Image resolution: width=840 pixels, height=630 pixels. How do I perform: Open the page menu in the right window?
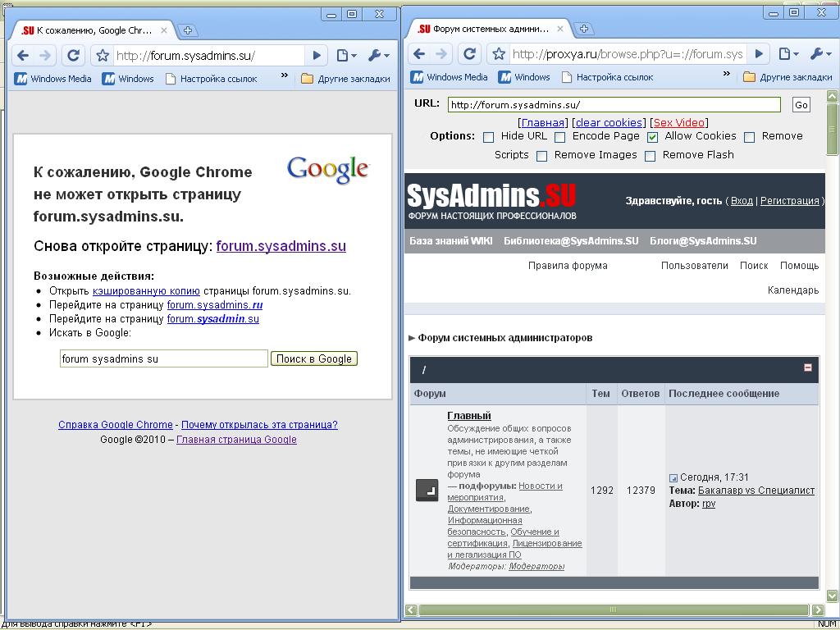tap(788, 53)
